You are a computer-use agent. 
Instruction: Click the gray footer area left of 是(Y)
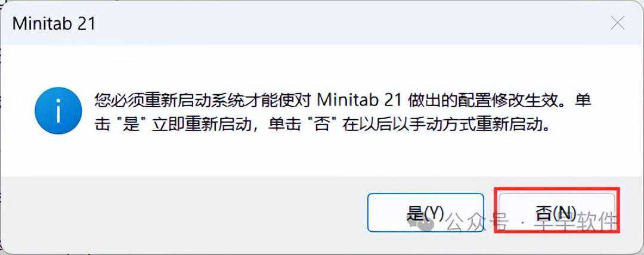185,212
